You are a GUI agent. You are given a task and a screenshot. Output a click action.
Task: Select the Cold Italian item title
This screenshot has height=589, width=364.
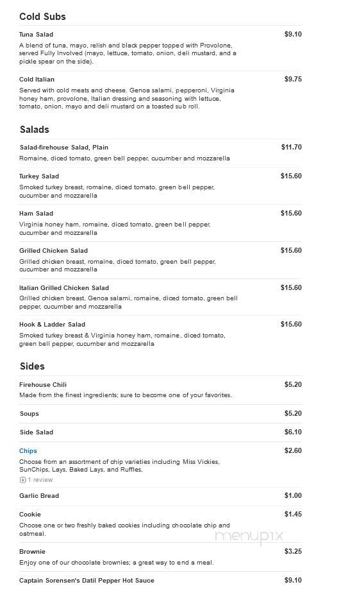(37, 80)
